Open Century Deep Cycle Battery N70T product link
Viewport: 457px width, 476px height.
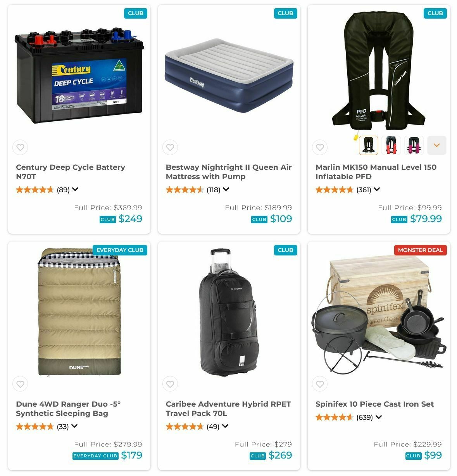point(71,172)
